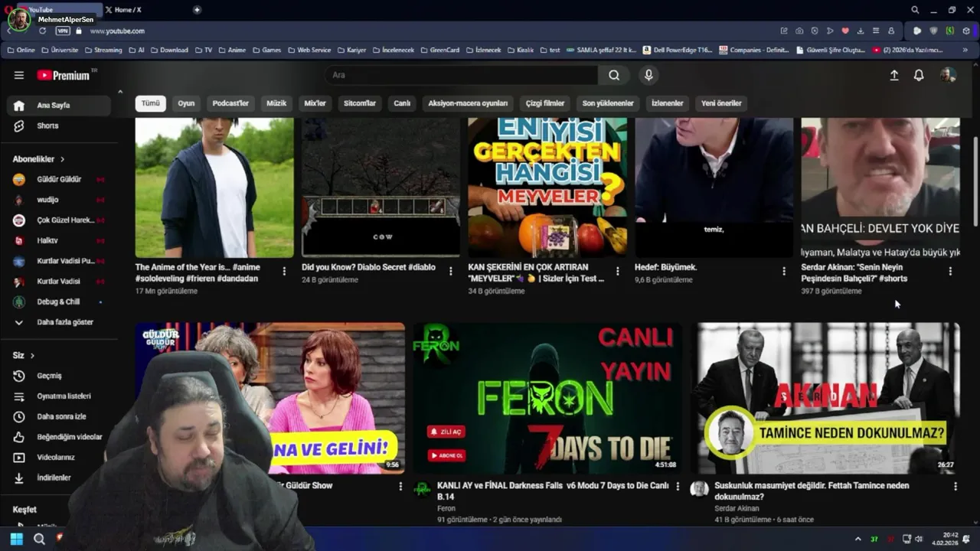Open the browser snapshot camera icon
The image size is (980, 551).
point(799,31)
